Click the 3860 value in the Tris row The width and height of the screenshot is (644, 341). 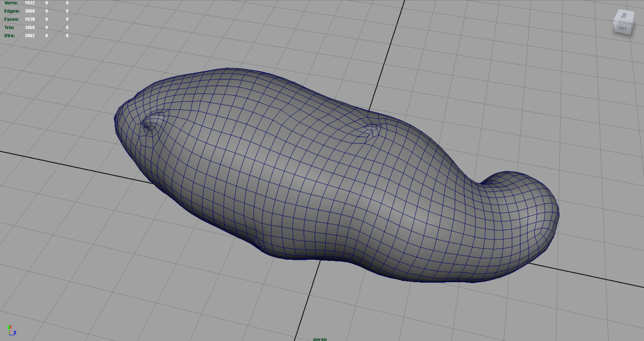pyautogui.click(x=30, y=27)
